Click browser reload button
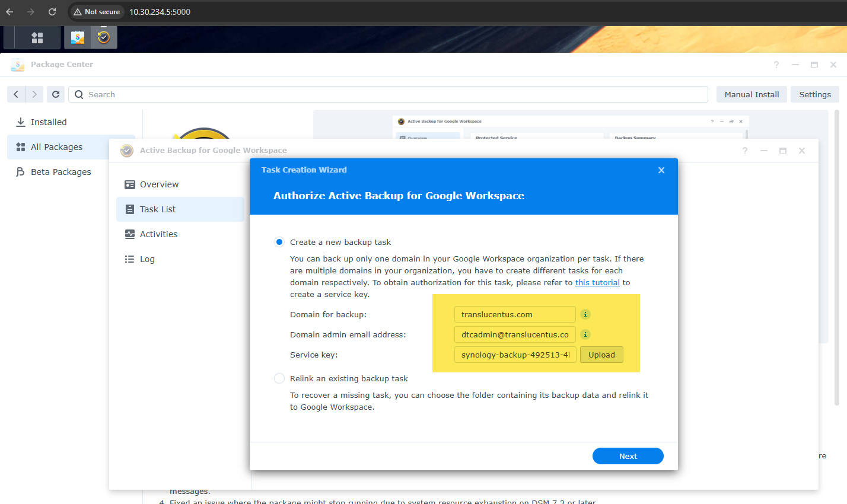The width and height of the screenshot is (847, 504). pos(52,12)
